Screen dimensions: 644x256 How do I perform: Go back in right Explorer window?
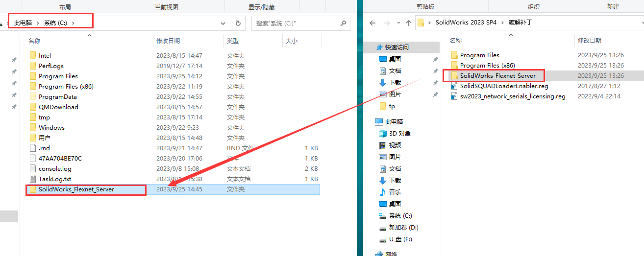372,23
